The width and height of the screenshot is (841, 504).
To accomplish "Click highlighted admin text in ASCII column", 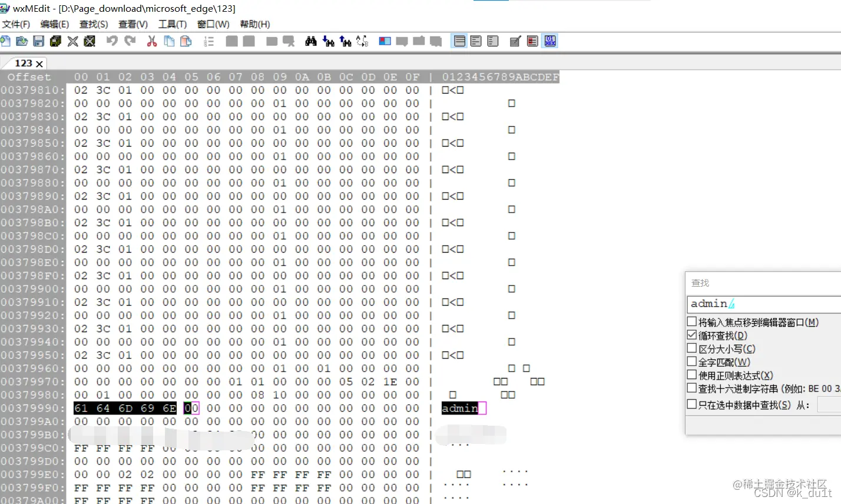I will tap(460, 408).
